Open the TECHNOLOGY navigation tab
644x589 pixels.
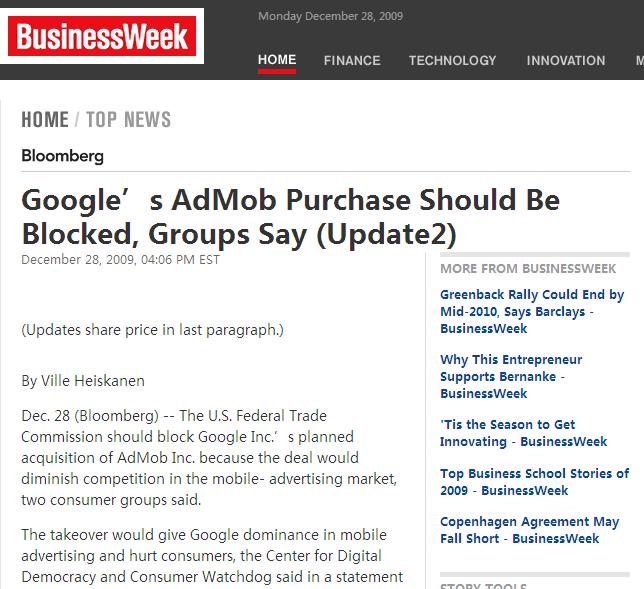click(452, 61)
